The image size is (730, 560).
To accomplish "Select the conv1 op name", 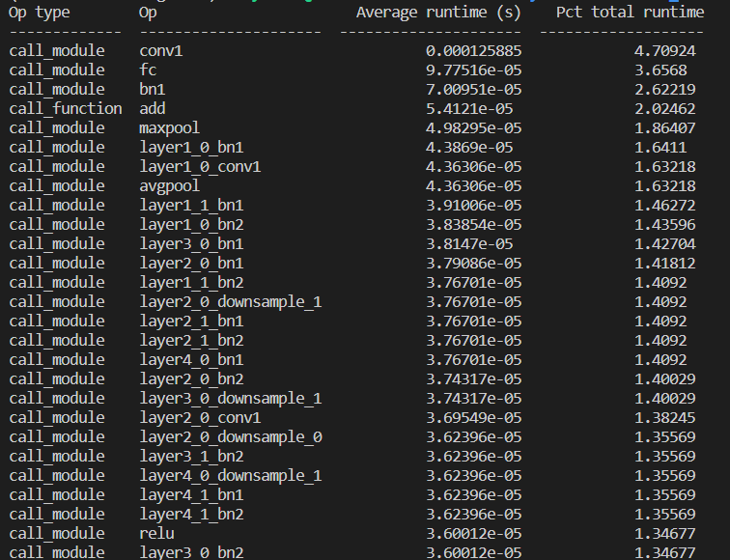I will [x=160, y=51].
